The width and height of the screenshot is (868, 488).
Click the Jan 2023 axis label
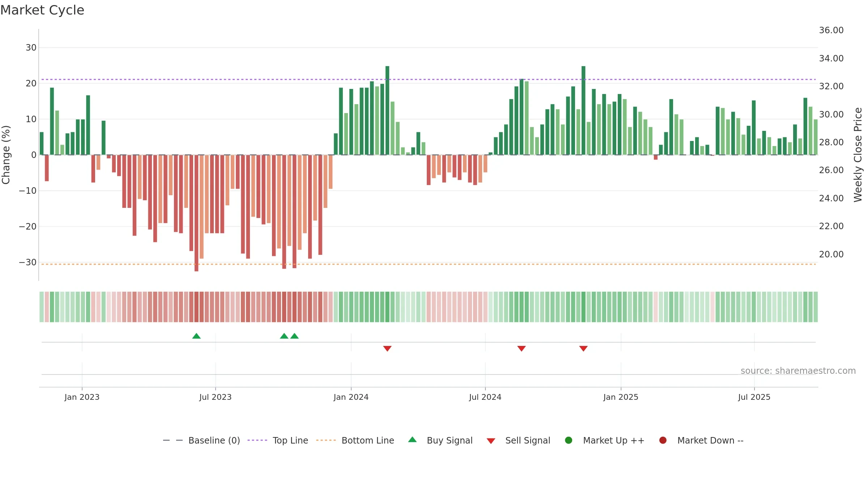pyautogui.click(x=82, y=397)
